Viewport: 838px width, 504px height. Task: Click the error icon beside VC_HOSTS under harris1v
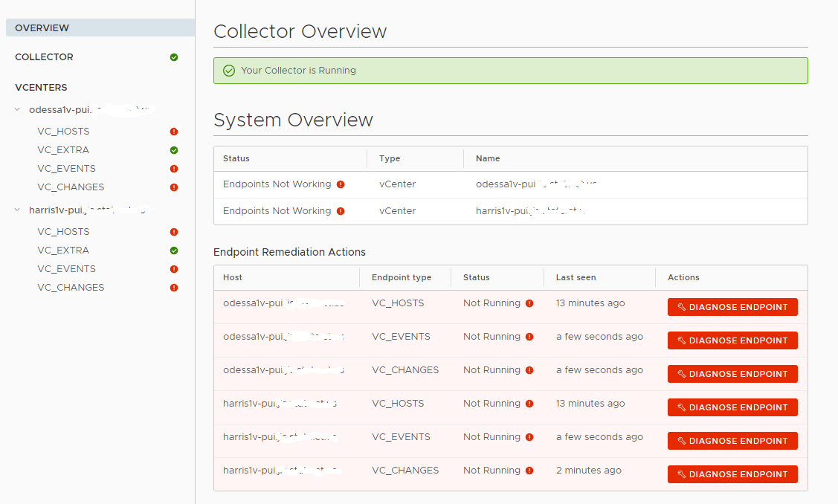tap(173, 231)
